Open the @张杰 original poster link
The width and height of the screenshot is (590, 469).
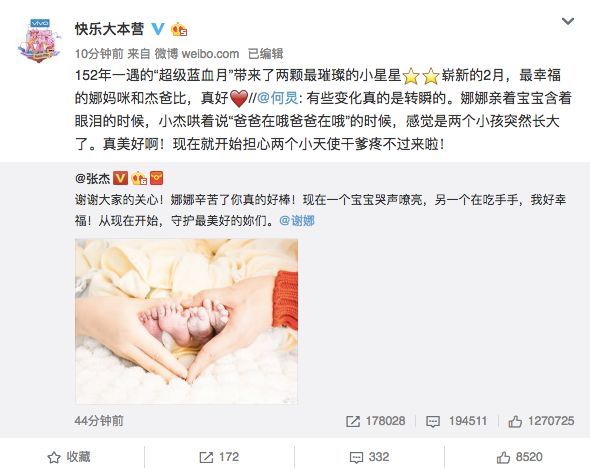click(92, 178)
